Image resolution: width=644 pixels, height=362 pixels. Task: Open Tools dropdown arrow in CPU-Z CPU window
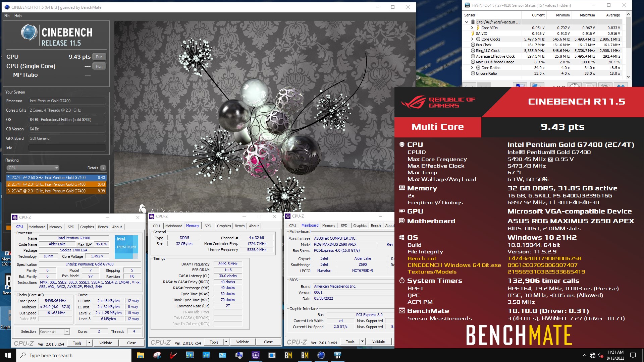pyautogui.click(x=89, y=343)
